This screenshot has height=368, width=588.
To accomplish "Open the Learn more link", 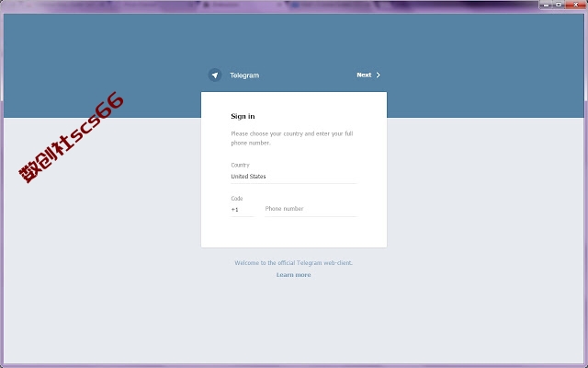I will tap(294, 275).
